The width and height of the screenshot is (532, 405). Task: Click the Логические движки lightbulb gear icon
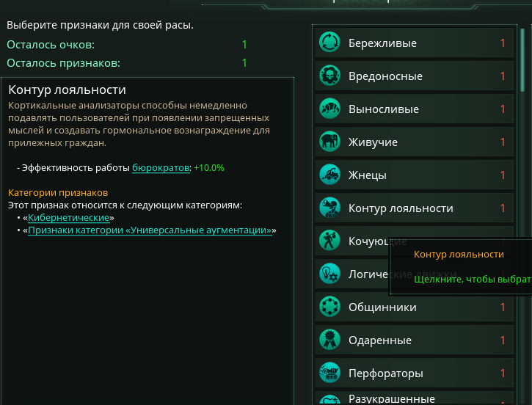(x=329, y=274)
